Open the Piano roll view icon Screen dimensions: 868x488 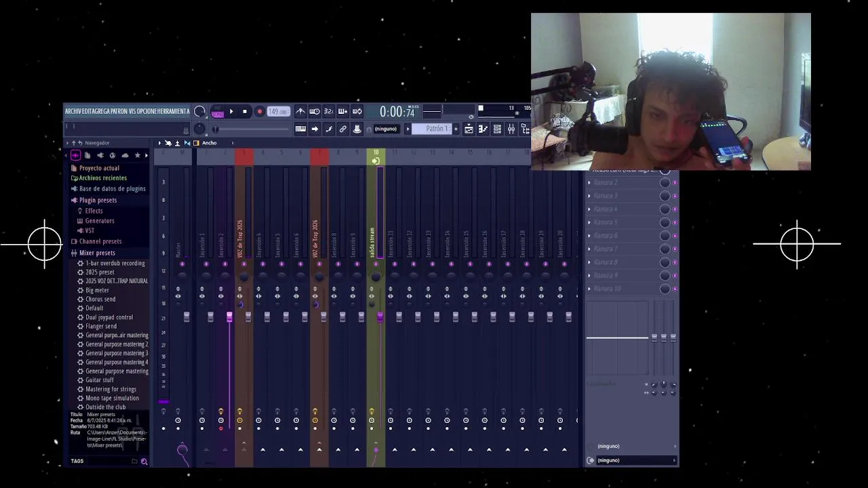point(483,129)
